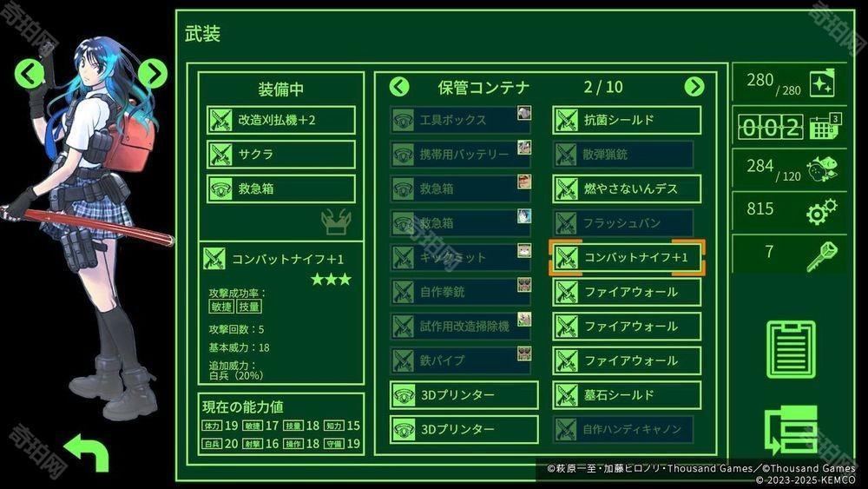Select 燃やさないんデス item
This screenshot has width=868, height=489.
tap(627, 188)
